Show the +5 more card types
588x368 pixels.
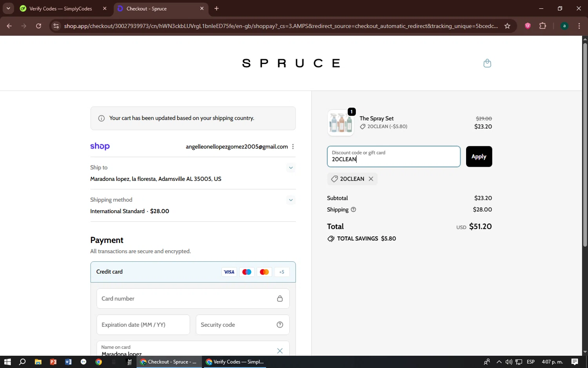tap(282, 272)
